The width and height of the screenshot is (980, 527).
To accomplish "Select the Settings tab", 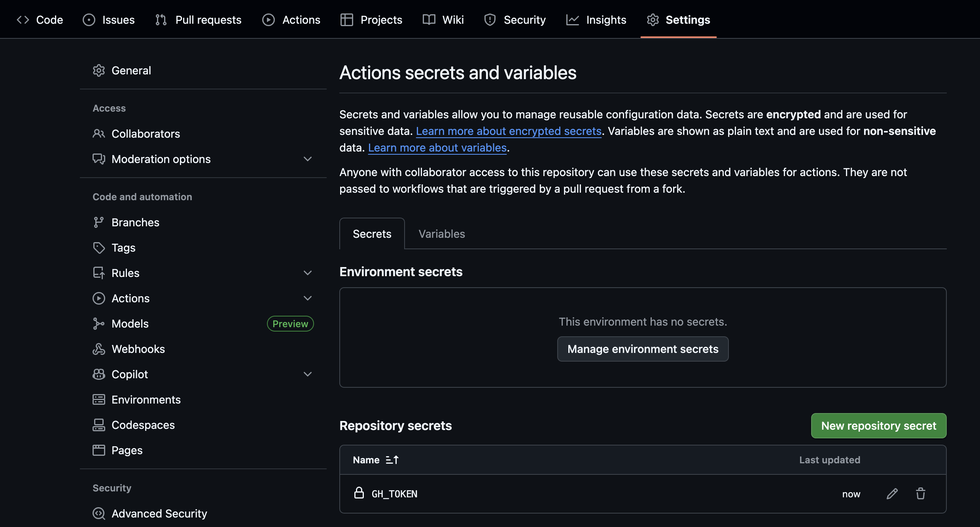I will pos(678,20).
